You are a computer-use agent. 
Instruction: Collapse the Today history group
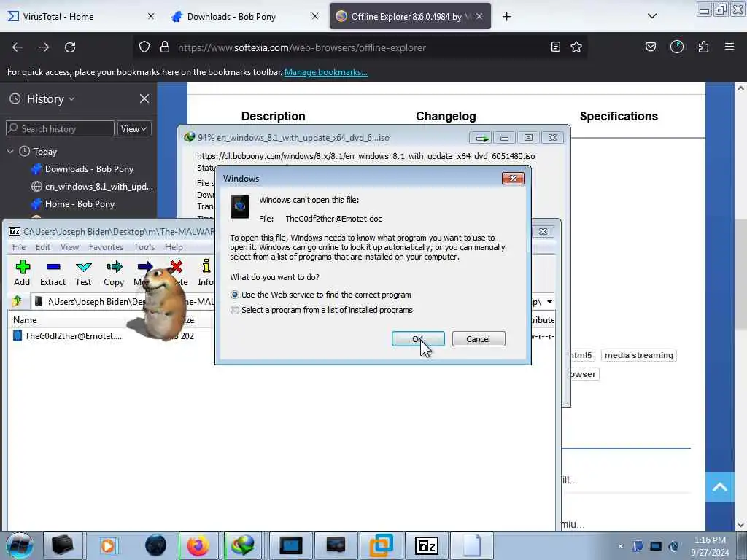pos(10,152)
